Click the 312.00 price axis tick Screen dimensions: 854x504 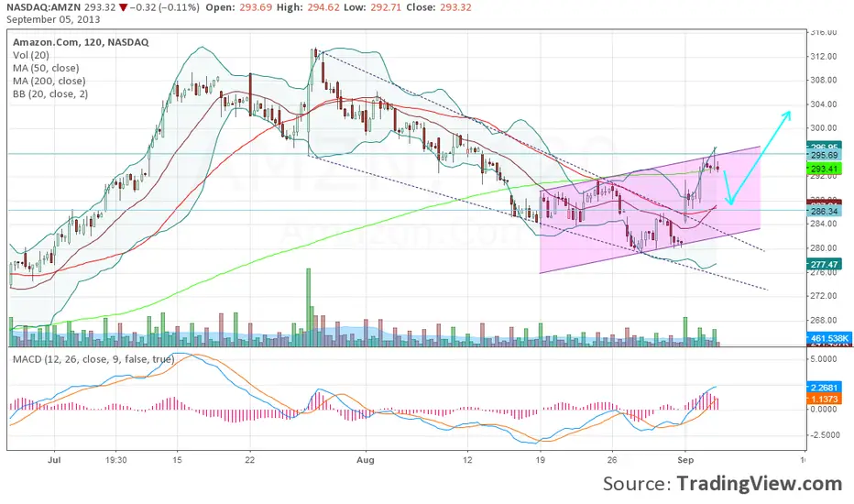point(824,56)
